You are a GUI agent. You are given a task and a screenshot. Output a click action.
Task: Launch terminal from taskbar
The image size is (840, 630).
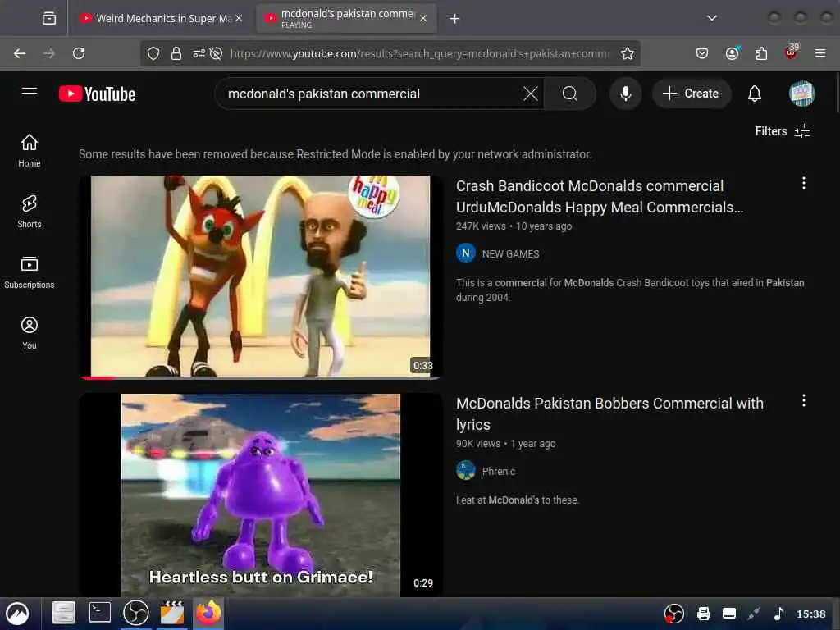(99, 613)
